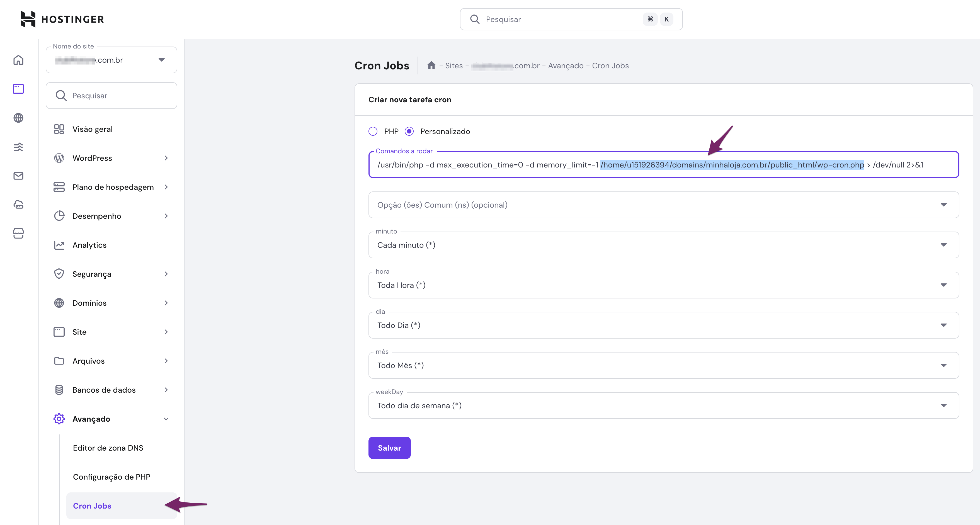980x525 pixels.
Task: Select the PHP radio option
Action: pyautogui.click(x=373, y=131)
